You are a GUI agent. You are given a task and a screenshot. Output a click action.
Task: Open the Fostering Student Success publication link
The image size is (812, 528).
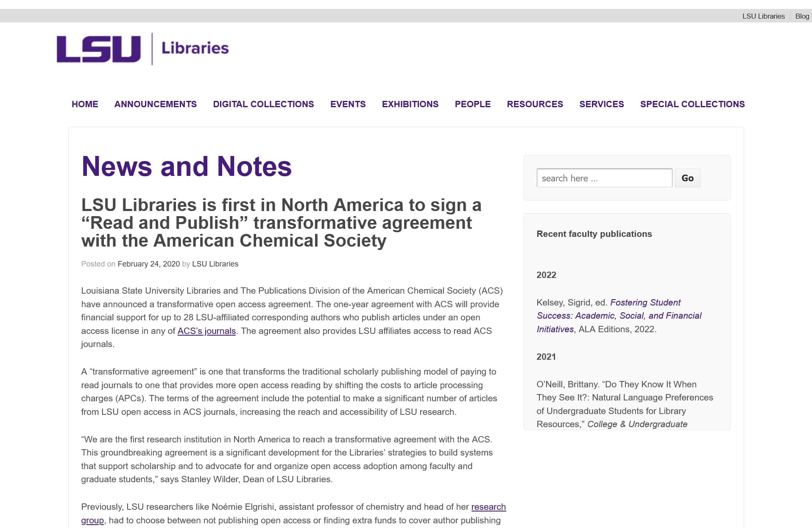645,303
